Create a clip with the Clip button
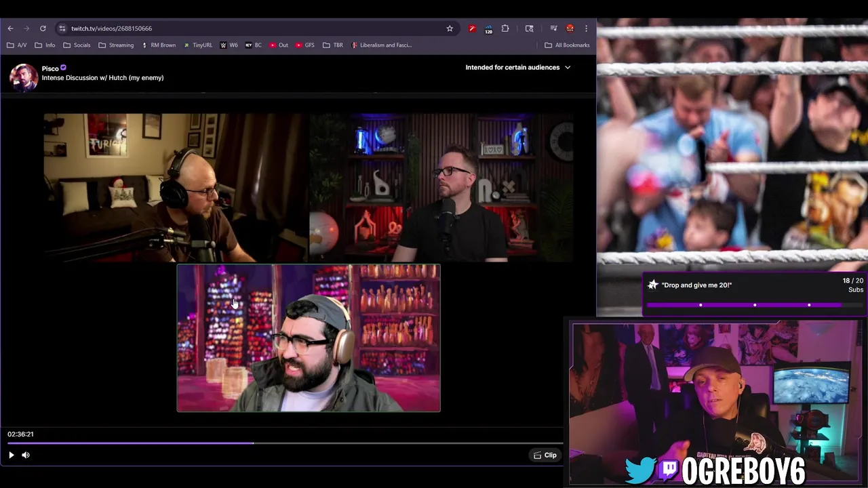 (x=545, y=455)
